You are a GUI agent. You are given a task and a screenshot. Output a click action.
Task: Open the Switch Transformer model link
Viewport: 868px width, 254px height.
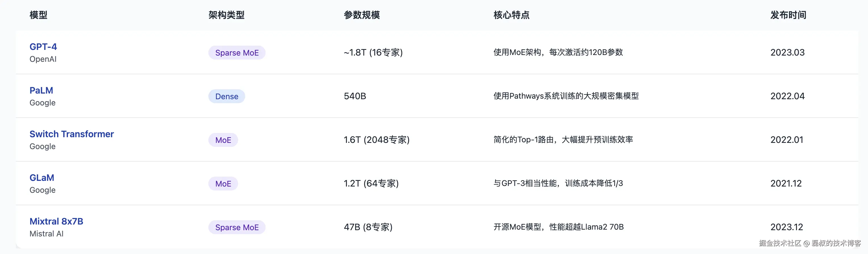pyautogui.click(x=71, y=134)
